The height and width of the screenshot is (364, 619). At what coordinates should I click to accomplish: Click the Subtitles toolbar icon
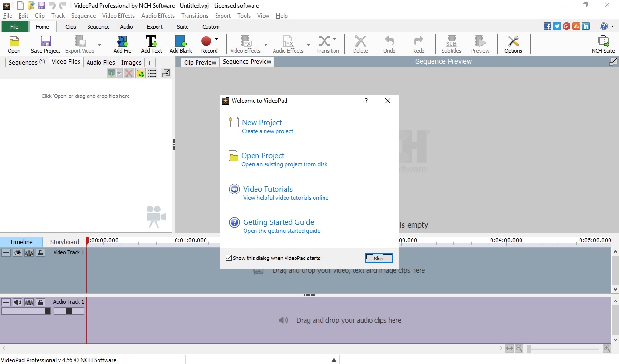coord(451,41)
